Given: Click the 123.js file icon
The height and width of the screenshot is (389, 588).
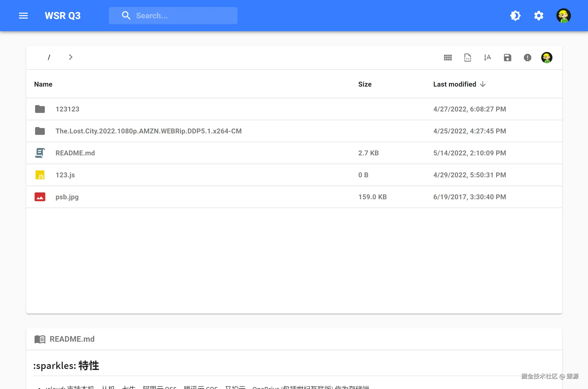Looking at the screenshot, I should (x=40, y=175).
